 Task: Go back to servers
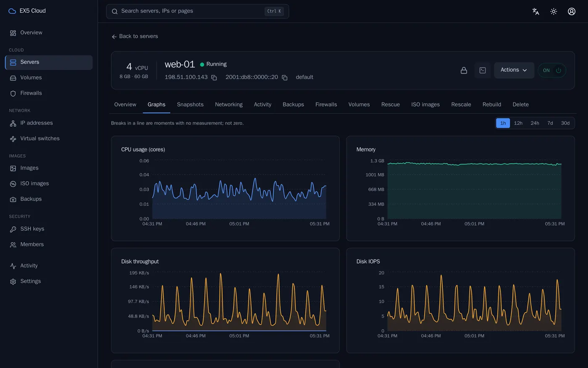(135, 37)
